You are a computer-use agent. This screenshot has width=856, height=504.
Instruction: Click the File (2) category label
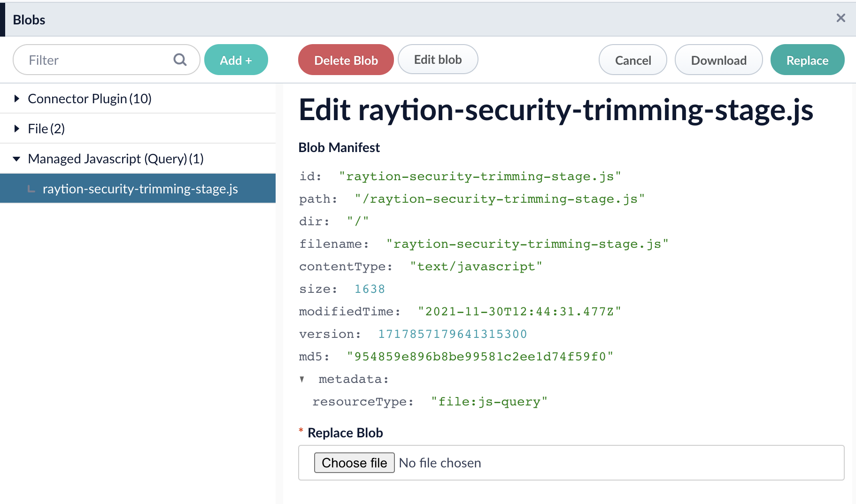pos(46,129)
